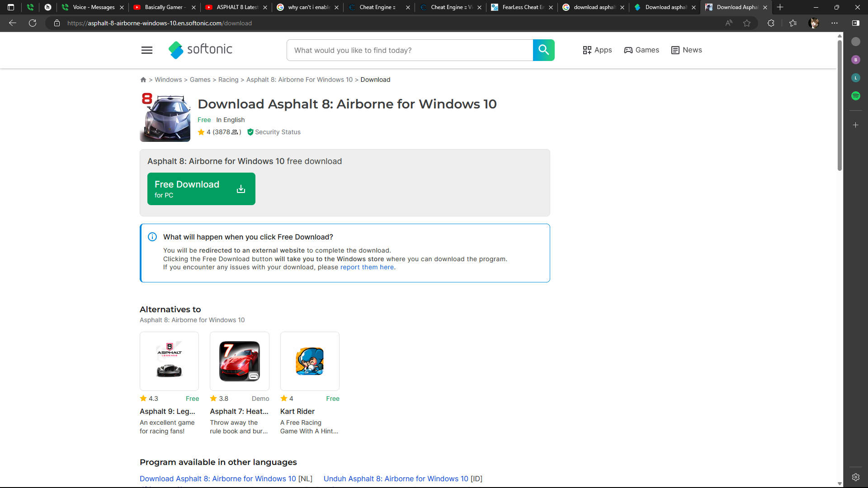Open the hamburger navigation menu

pos(146,50)
